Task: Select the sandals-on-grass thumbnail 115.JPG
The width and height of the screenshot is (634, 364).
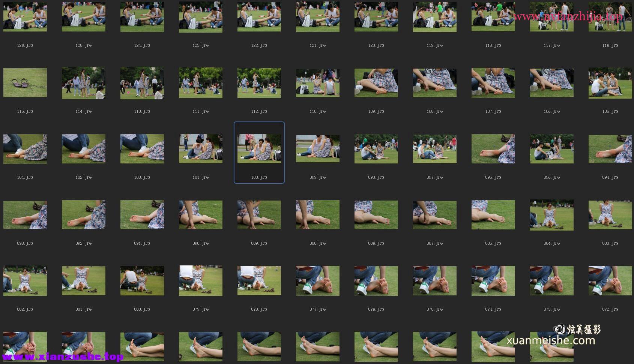Action: (x=25, y=82)
